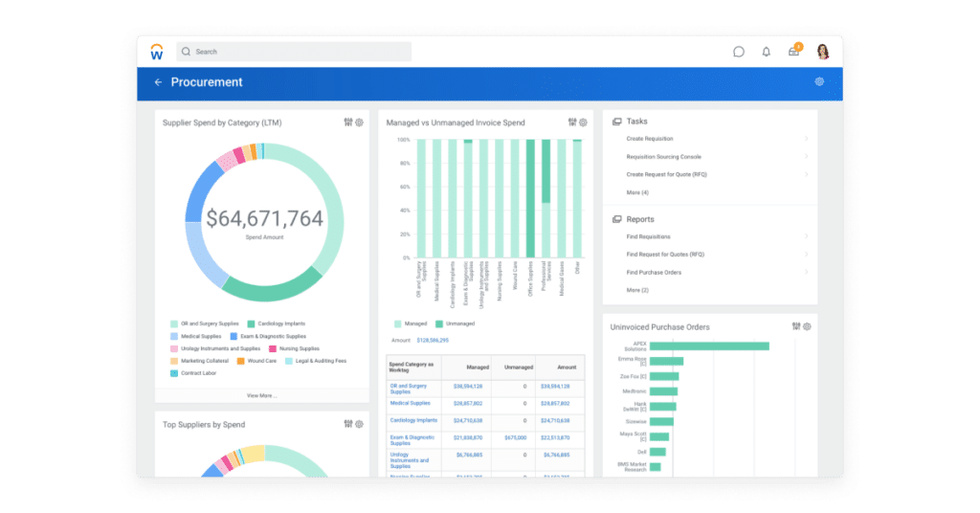This screenshot has width=980, height=513.
Task: Open the Find Purchase Orders report
Action: click(x=654, y=273)
